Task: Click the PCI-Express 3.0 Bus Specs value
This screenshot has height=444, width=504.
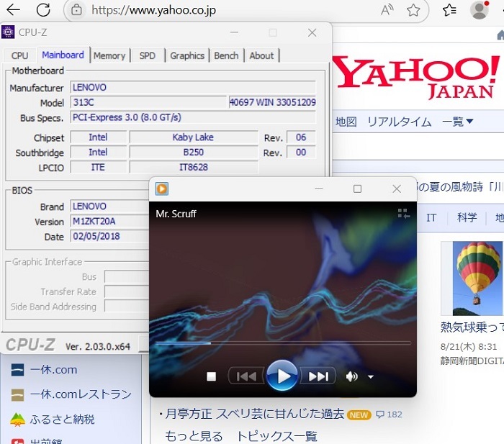Action: tap(193, 117)
